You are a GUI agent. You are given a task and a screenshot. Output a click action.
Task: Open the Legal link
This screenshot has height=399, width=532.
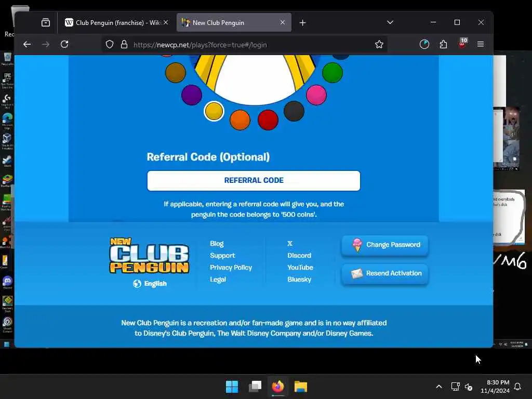218,279
